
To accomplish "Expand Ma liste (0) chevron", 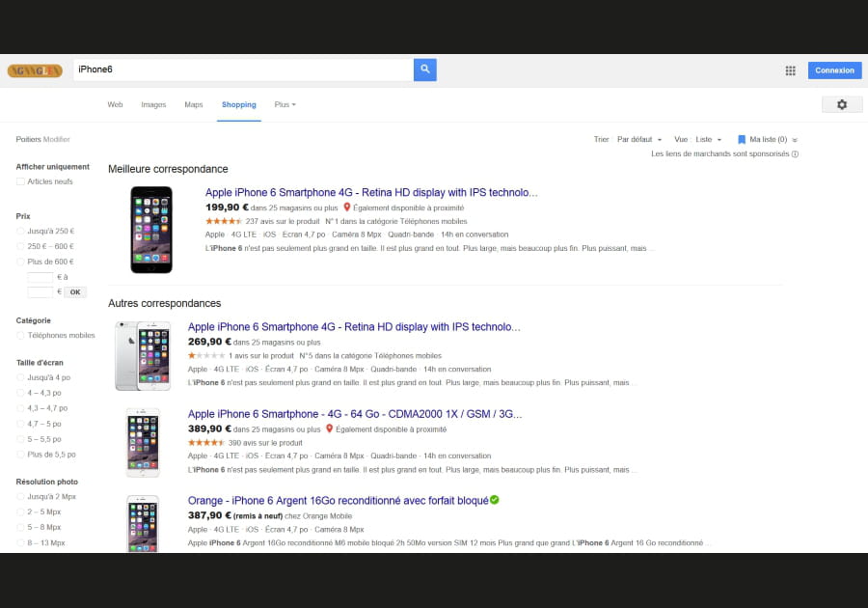I will tap(795, 140).
